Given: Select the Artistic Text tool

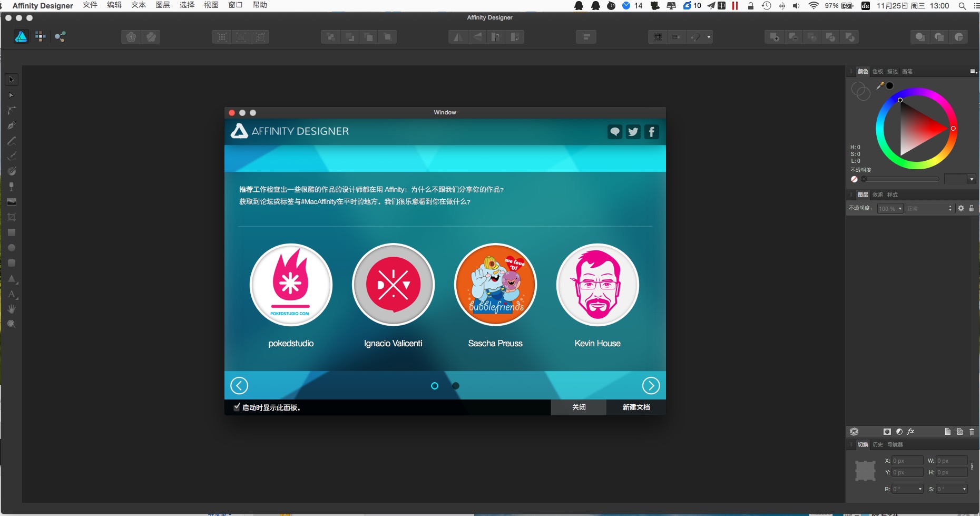Looking at the screenshot, I should (x=12, y=294).
